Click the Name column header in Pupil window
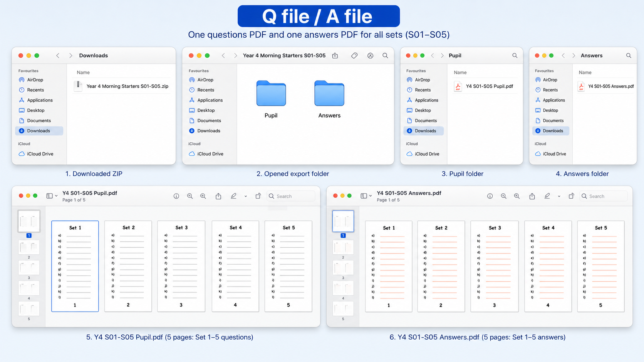This screenshot has width=644, height=362. pyautogui.click(x=460, y=72)
